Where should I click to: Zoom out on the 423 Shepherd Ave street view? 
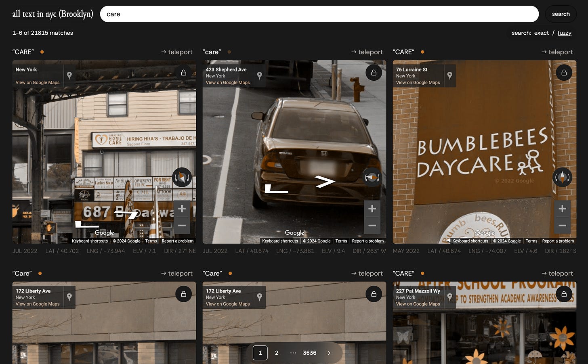tap(372, 225)
